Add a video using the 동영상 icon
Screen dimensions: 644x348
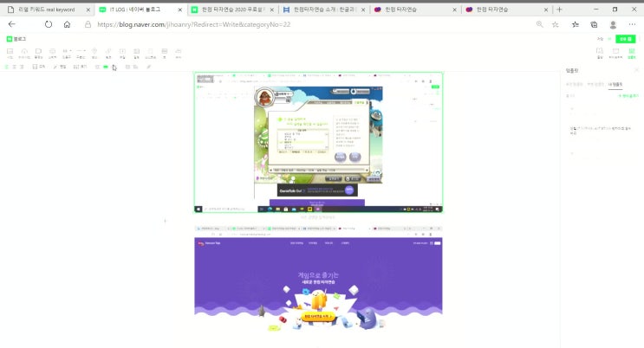tap(38, 53)
